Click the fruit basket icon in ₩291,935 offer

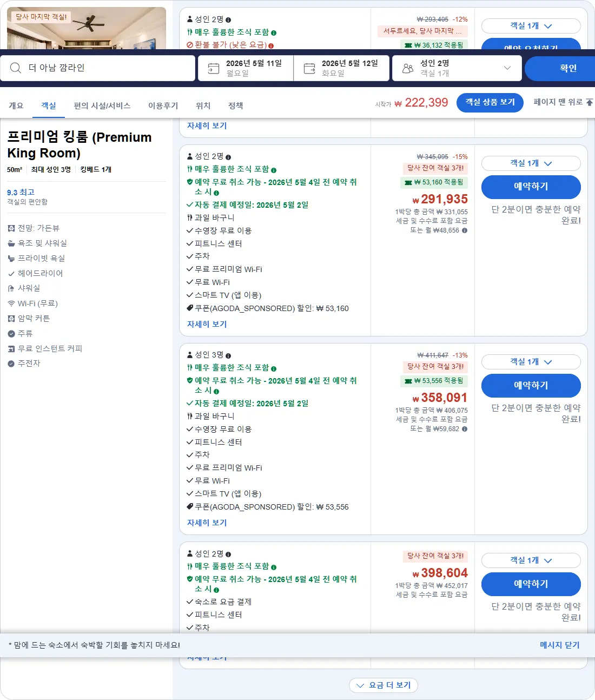pos(190,217)
